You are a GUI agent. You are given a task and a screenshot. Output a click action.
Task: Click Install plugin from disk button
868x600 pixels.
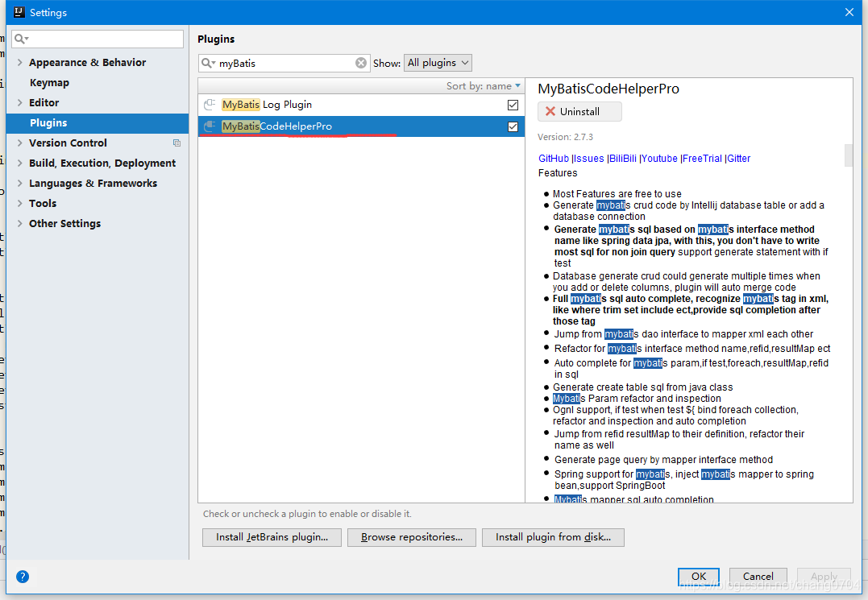tap(553, 537)
